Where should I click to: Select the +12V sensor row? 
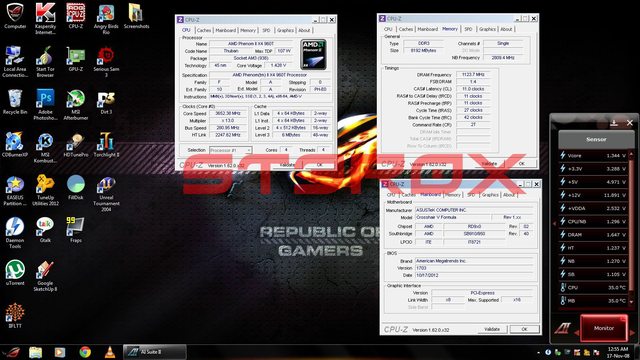coord(593,195)
